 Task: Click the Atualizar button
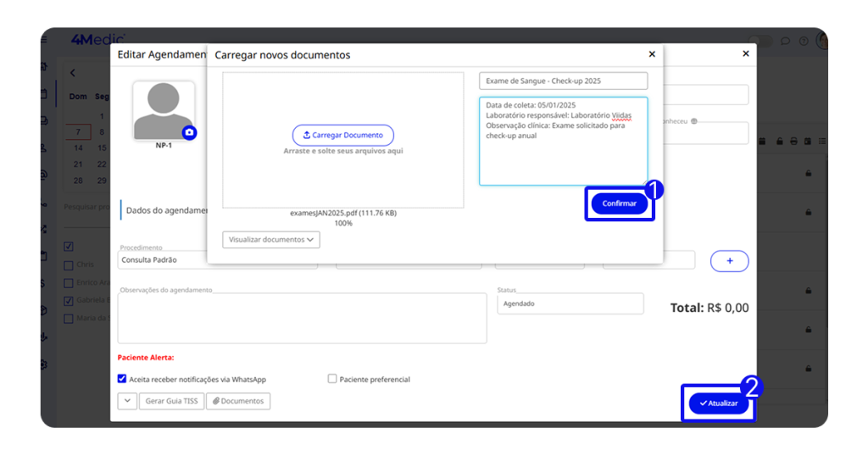coord(718,403)
